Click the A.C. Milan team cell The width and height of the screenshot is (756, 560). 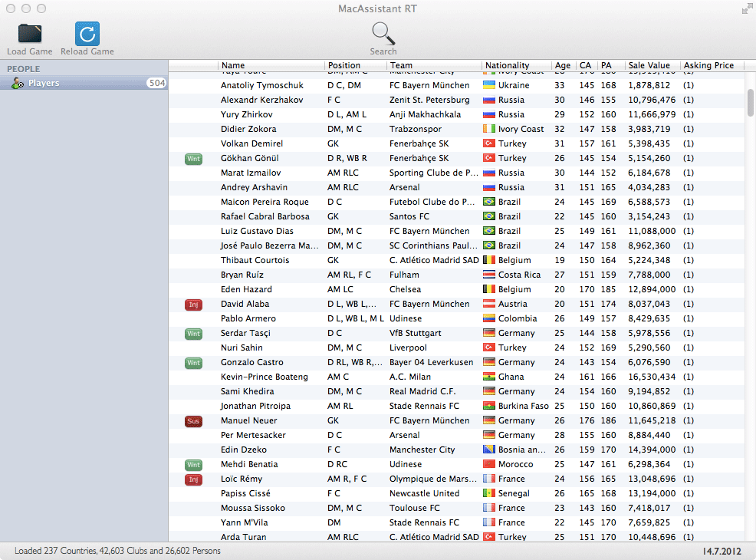coord(410,377)
